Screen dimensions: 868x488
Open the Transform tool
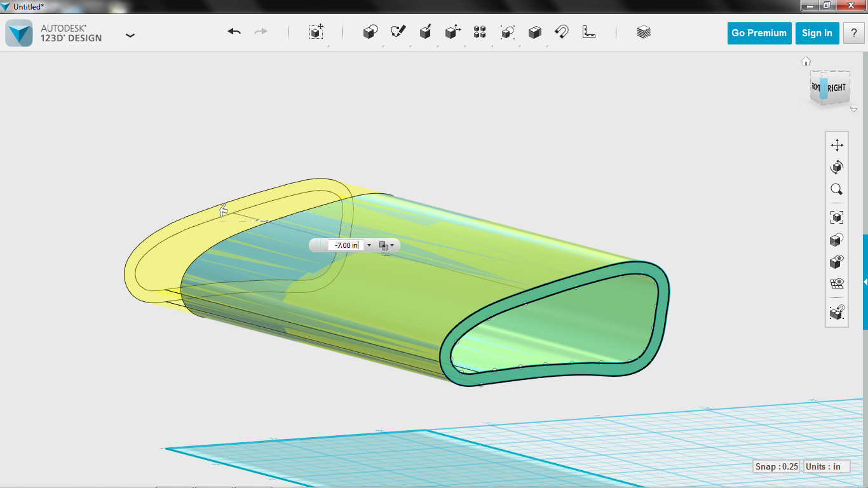316,32
